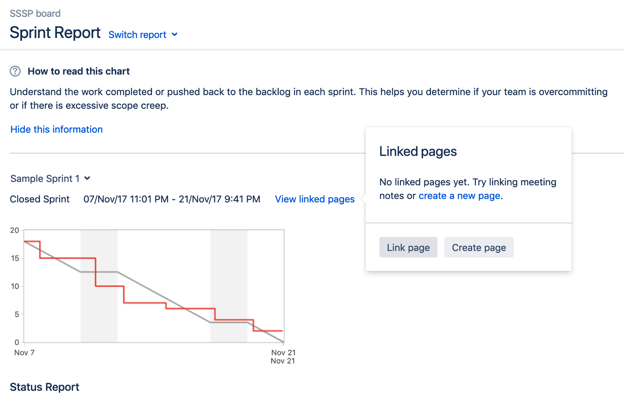Click the Create page button

(479, 248)
